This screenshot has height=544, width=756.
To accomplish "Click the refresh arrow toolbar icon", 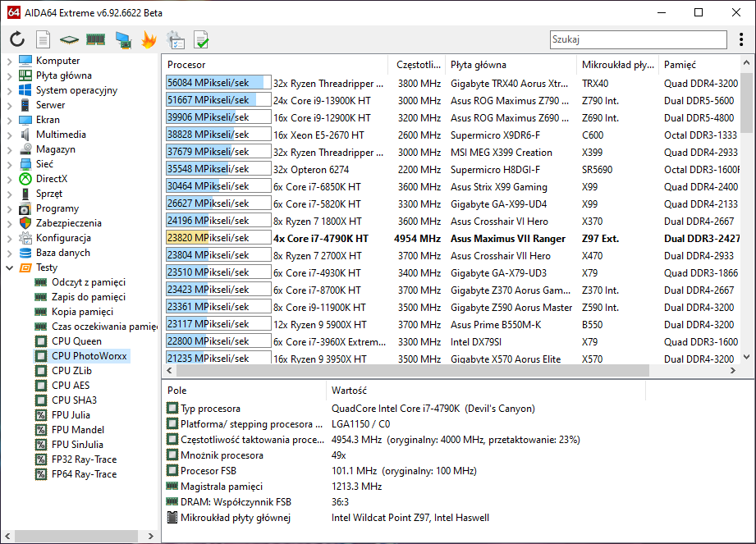I will (x=17, y=39).
